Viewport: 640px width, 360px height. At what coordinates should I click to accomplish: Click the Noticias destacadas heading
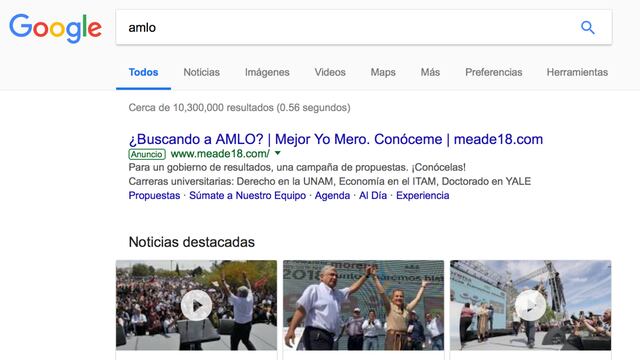pos(191,242)
